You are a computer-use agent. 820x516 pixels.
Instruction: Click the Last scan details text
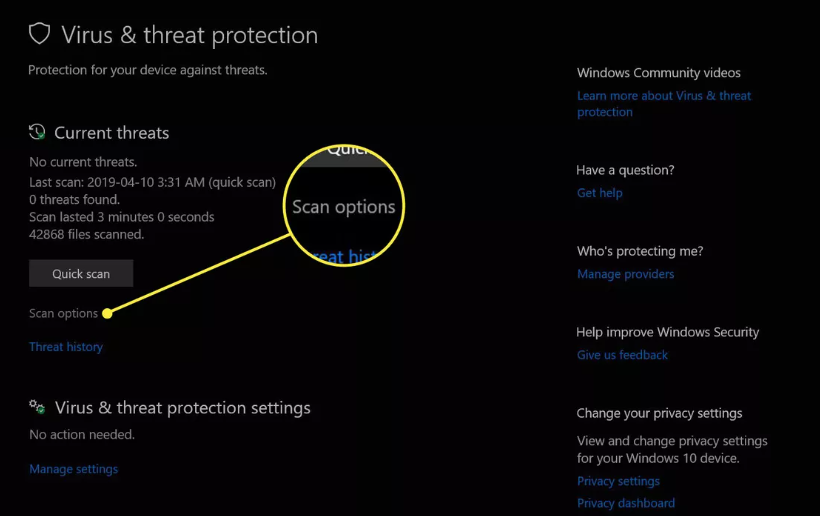point(152,182)
